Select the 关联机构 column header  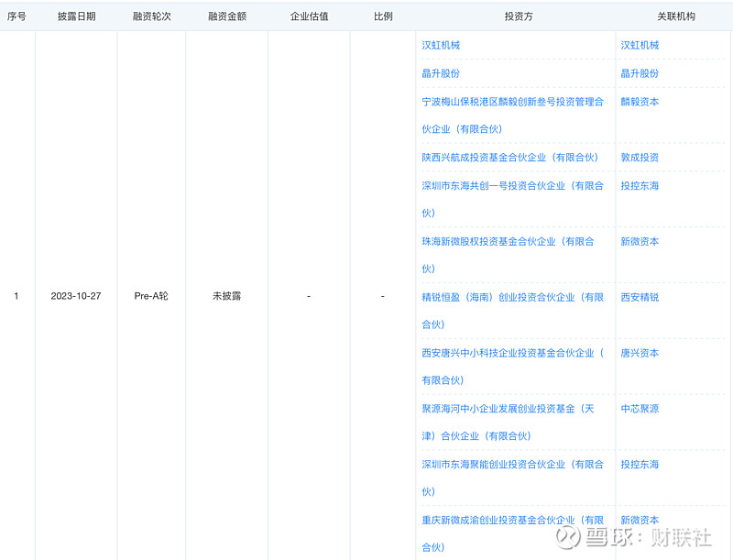(676, 16)
